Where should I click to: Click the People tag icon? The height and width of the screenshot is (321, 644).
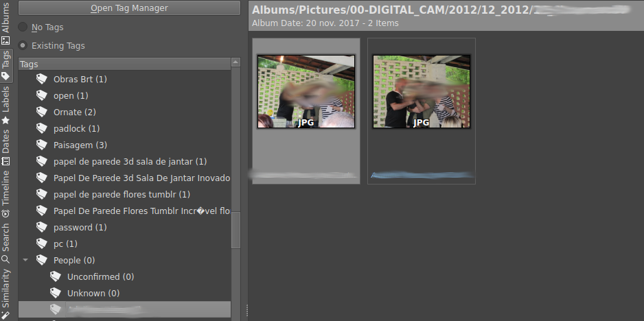point(42,261)
